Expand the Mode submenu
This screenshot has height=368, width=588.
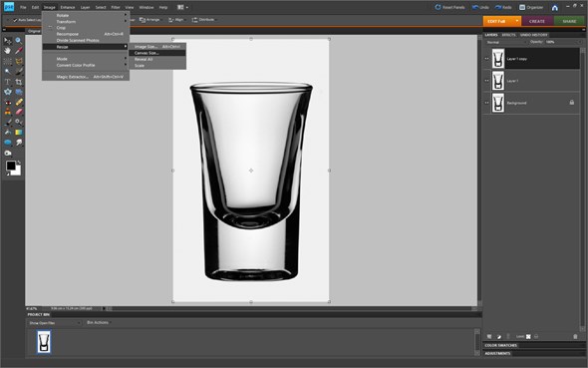point(86,59)
